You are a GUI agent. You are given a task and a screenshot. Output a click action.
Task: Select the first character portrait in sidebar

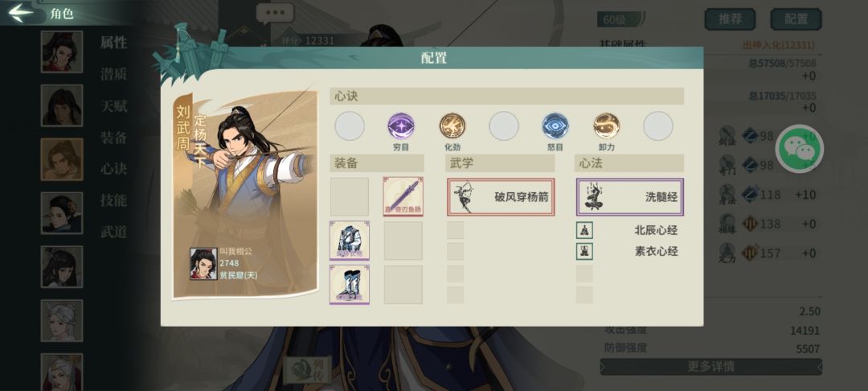coord(61,51)
